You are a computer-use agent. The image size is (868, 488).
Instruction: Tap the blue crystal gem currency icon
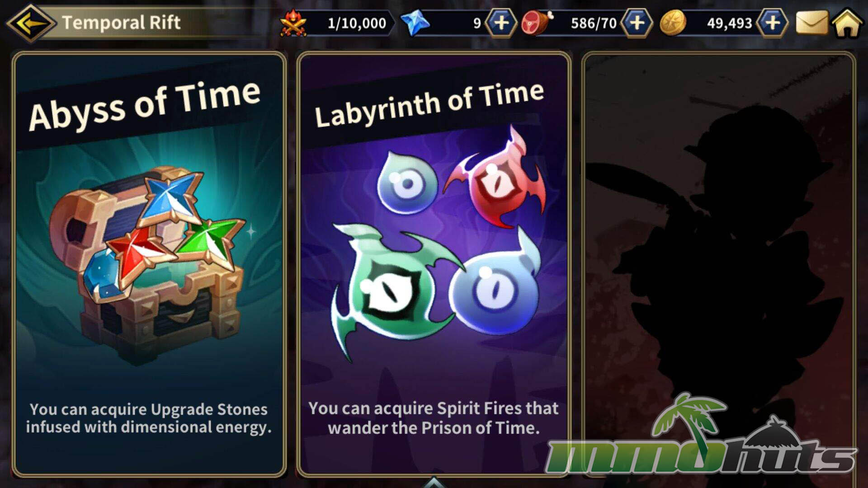pyautogui.click(x=415, y=23)
